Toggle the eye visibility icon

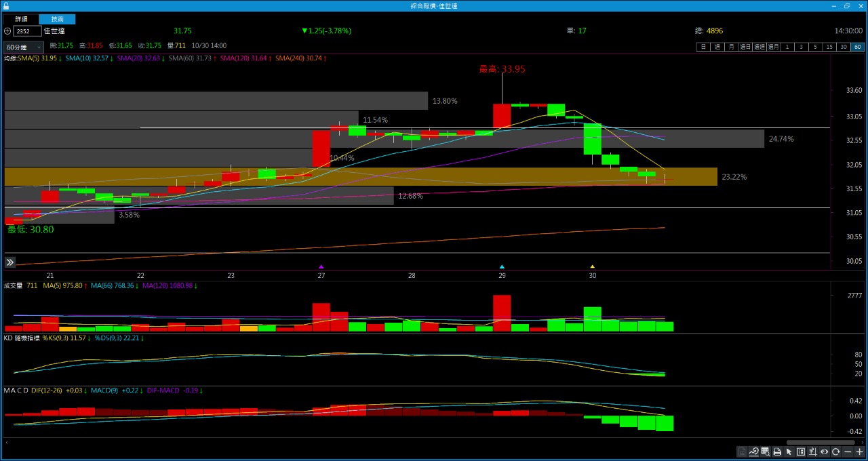click(825, 452)
